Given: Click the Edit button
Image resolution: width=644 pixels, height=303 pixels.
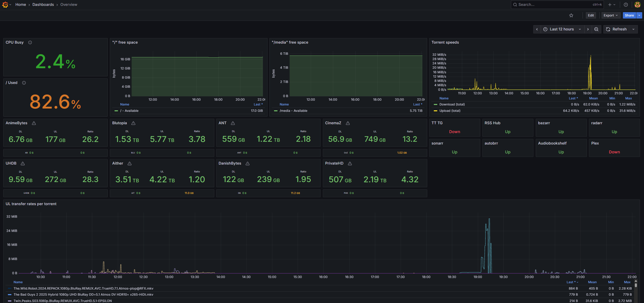Looking at the screenshot, I should click(x=591, y=15).
